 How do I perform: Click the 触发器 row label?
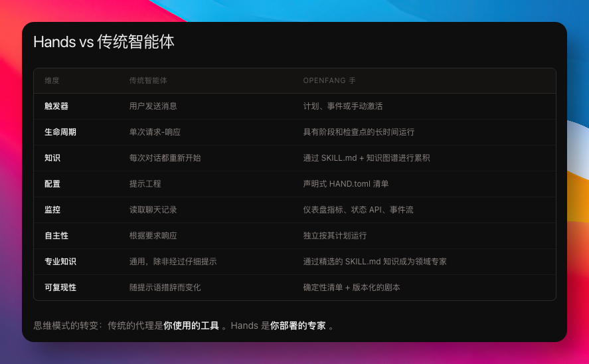56,106
